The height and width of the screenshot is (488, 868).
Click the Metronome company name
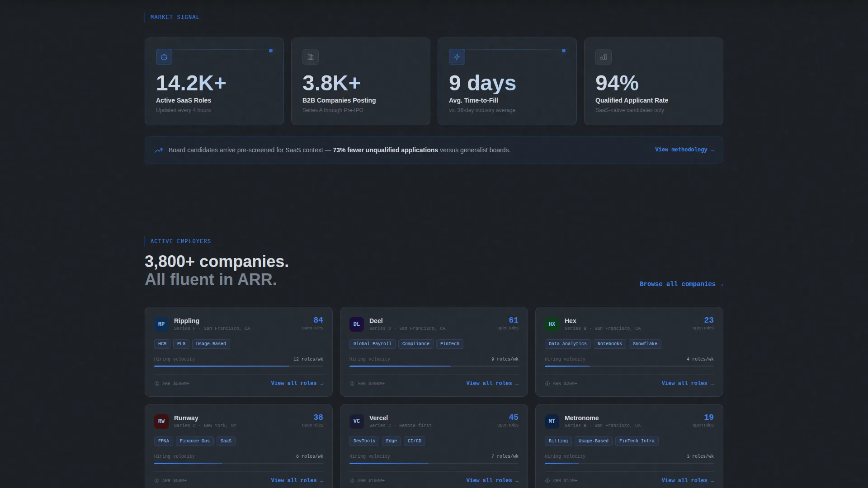coord(582,418)
